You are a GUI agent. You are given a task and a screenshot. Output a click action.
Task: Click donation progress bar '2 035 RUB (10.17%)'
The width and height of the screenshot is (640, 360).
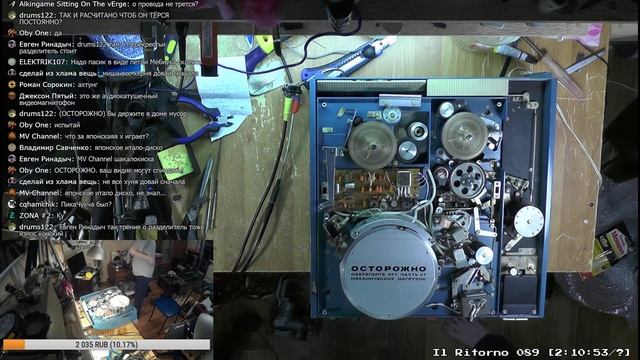coord(107,344)
